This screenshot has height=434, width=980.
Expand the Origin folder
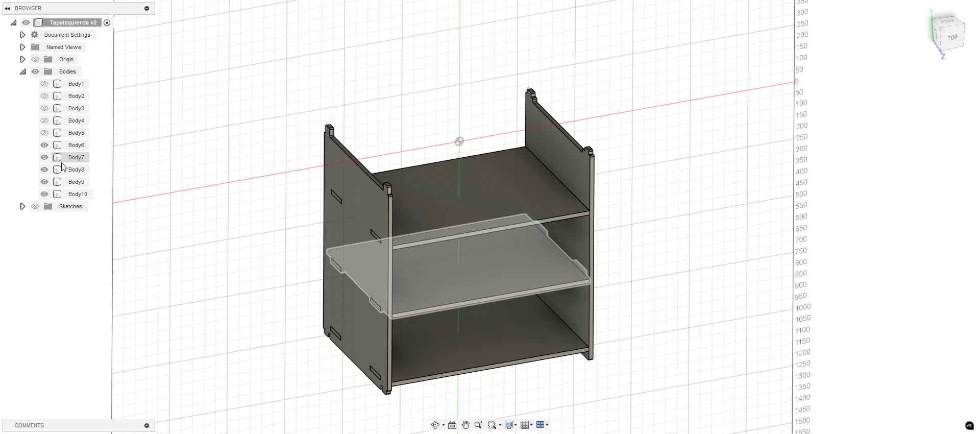coord(22,59)
